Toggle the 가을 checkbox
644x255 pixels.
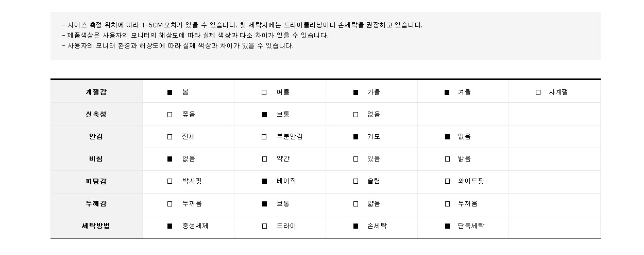click(355, 92)
